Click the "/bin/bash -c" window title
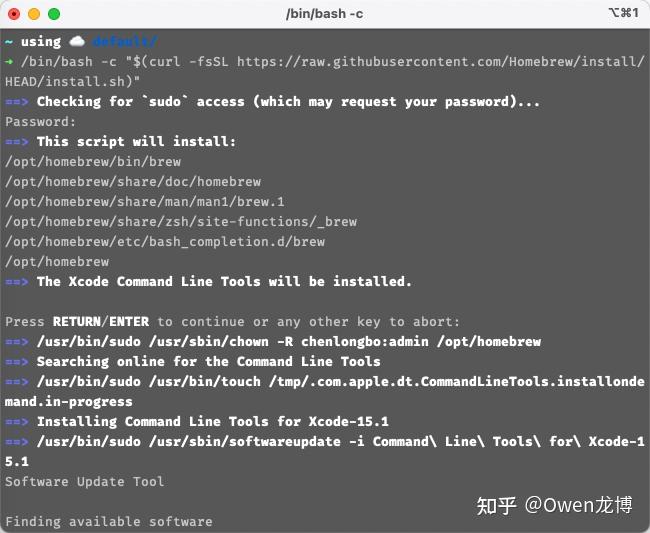 pyautogui.click(x=325, y=14)
